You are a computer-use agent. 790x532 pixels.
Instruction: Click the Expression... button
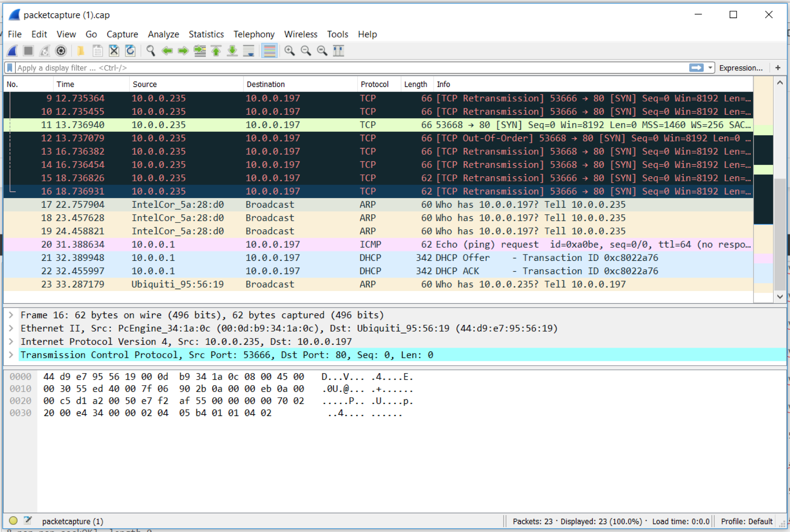741,68
